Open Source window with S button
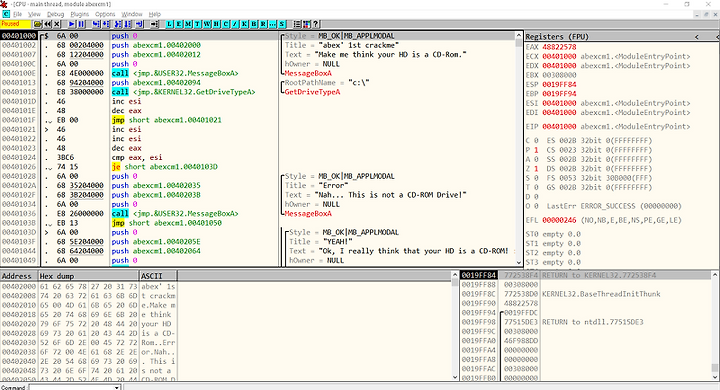 pos(282,24)
